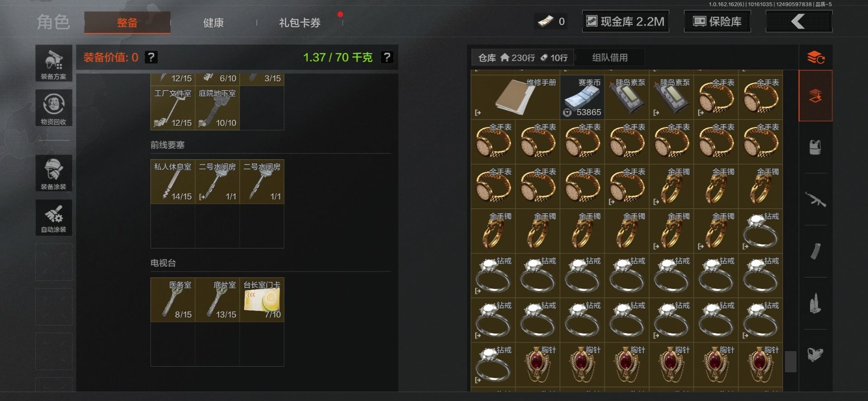Image resolution: width=868 pixels, height=401 pixels.
Task: Click help icon next to weight display
Action: [x=387, y=57]
